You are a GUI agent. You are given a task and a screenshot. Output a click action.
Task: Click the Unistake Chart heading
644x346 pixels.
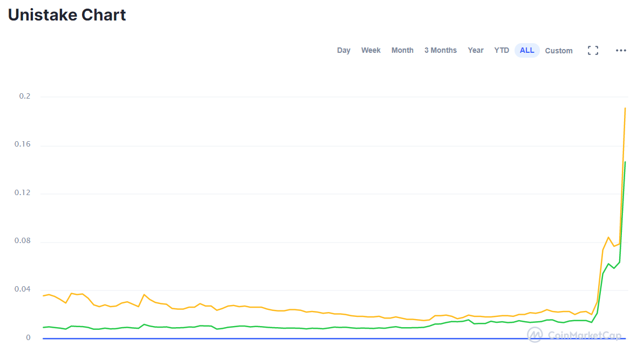click(x=67, y=15)
